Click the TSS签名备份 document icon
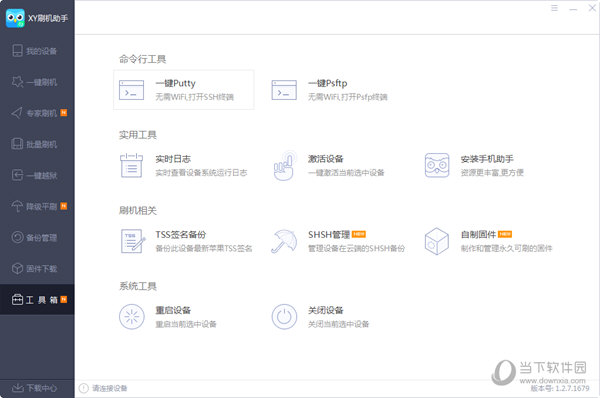 133,241
